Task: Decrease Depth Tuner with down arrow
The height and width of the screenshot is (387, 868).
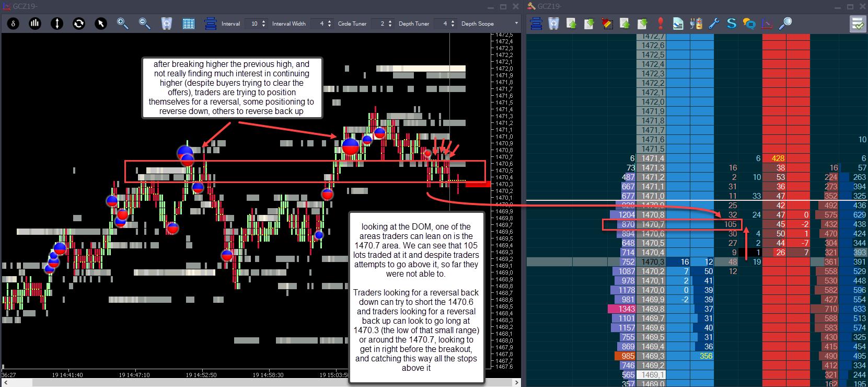Action: 453,26
